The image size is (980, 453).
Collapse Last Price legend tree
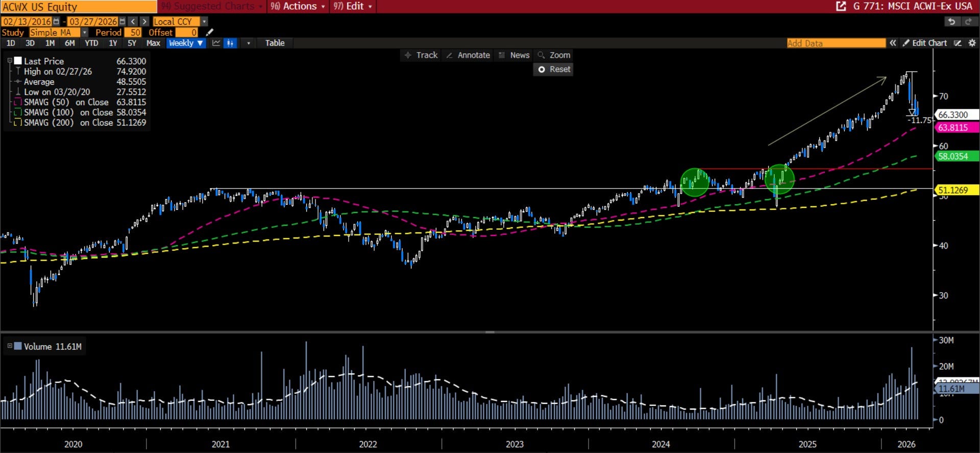pos(10,61)
